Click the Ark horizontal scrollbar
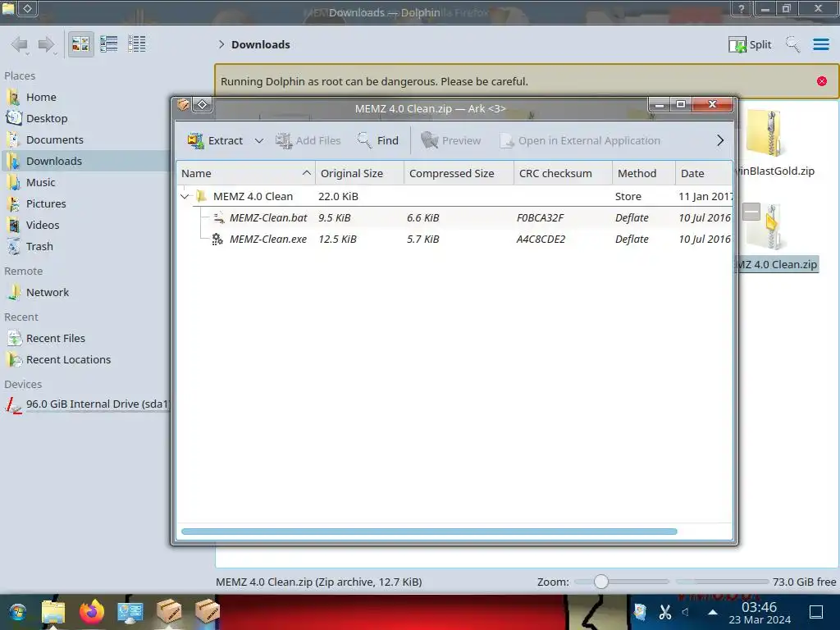The width and height of the screenshot is (840, 630). (429, 532)
